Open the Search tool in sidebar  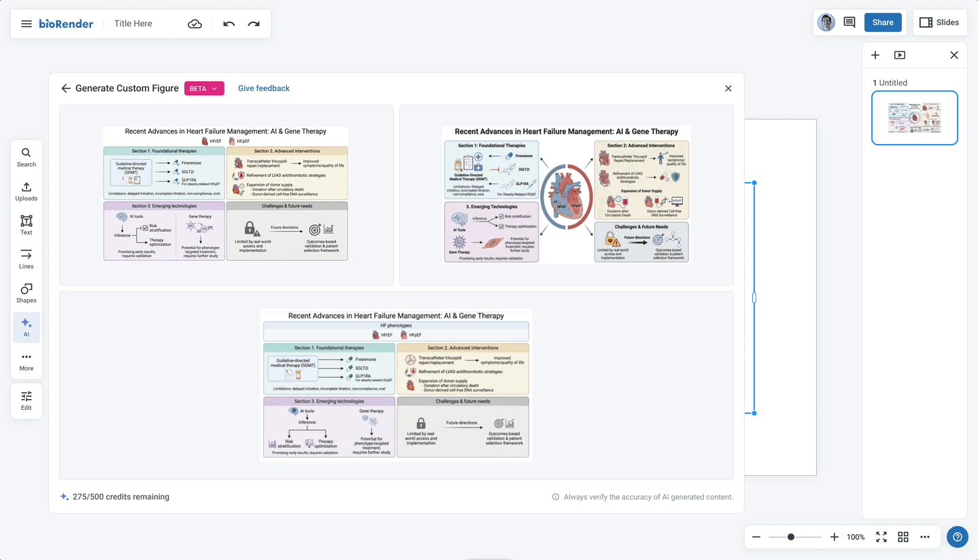click(x=26, y=157)
